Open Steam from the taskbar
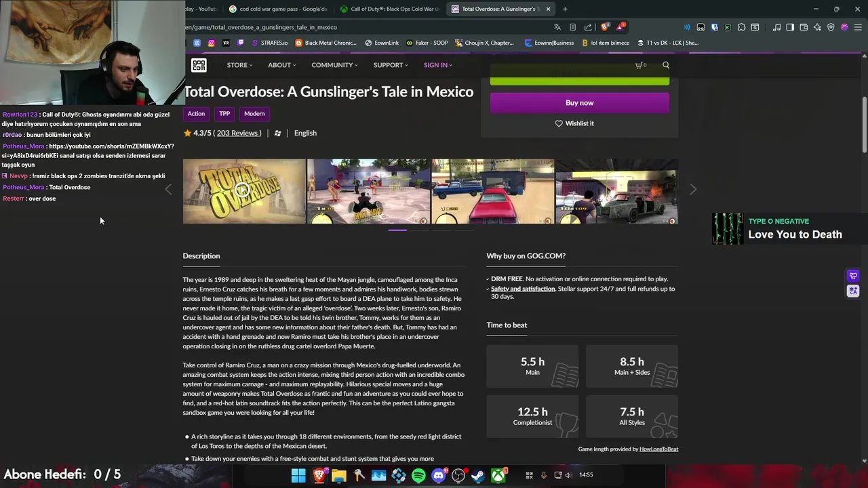The image size is (868, 488). tap(478, 476)
